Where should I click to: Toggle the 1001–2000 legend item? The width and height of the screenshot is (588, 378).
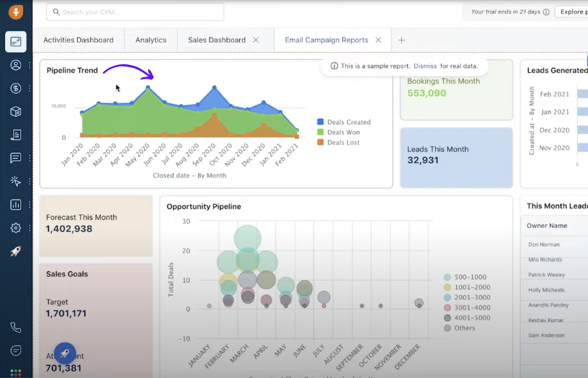pos(467,287)
